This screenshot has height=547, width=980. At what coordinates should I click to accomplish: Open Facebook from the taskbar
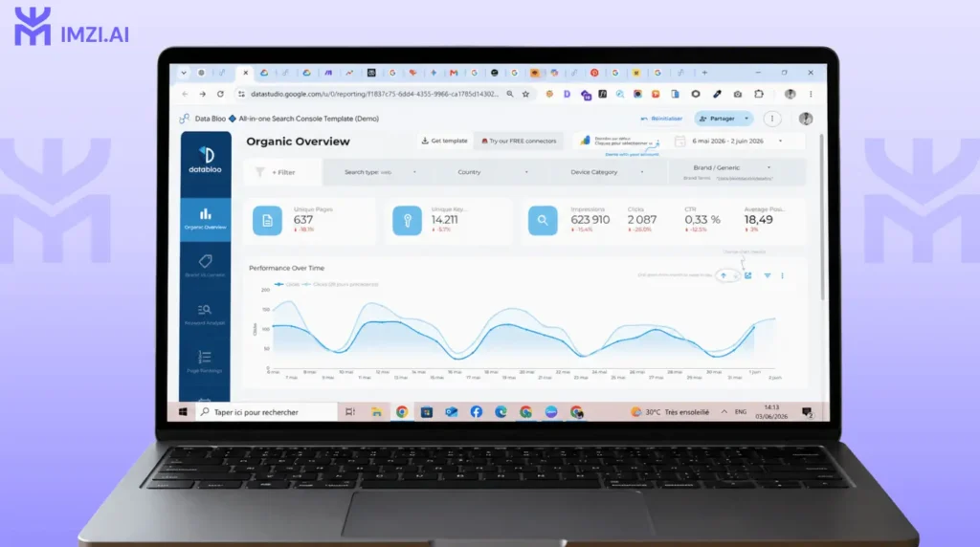click(x=477, y=412)
